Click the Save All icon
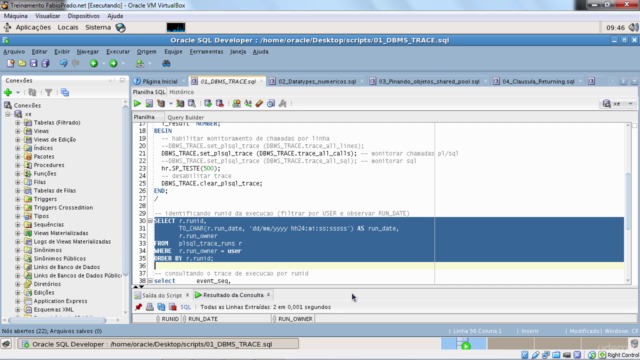The height and width of the screenshot is (360, 640). [x=45, y=63]
